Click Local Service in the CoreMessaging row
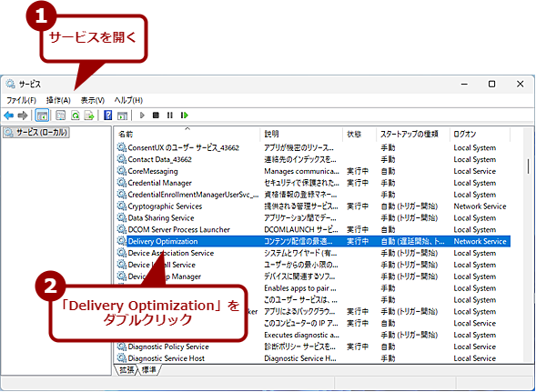This screenshot has width=536, height=392. [x=475, y=171]
